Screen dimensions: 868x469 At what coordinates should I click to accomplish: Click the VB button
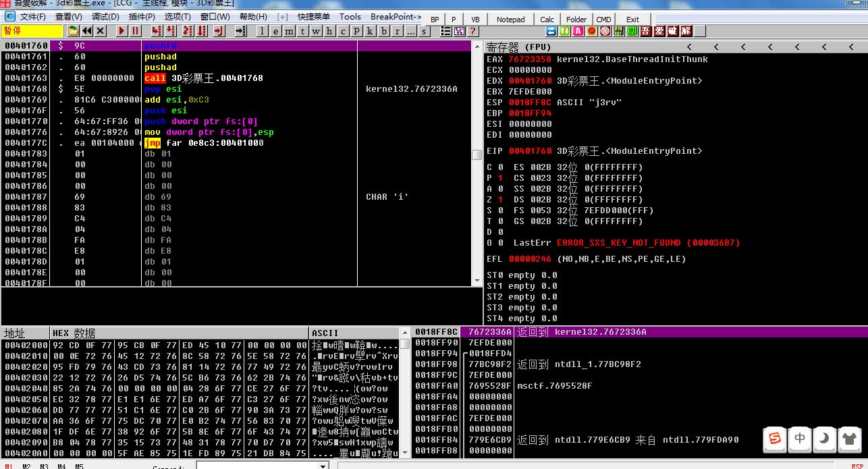[x=475, y=20]
